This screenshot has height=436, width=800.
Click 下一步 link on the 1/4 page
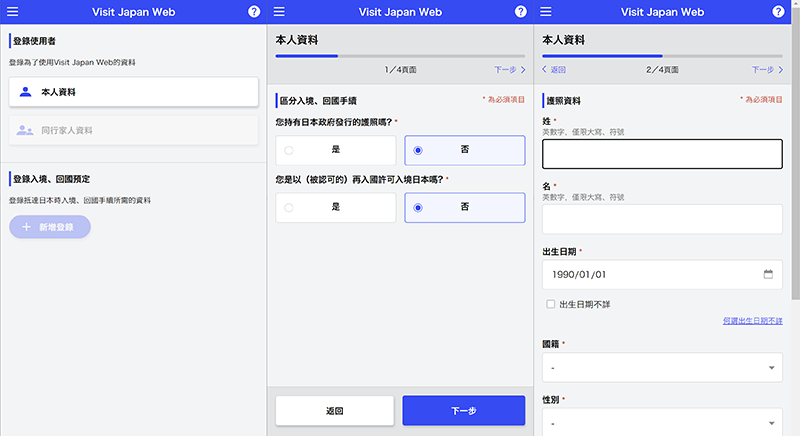pos(509,69)
